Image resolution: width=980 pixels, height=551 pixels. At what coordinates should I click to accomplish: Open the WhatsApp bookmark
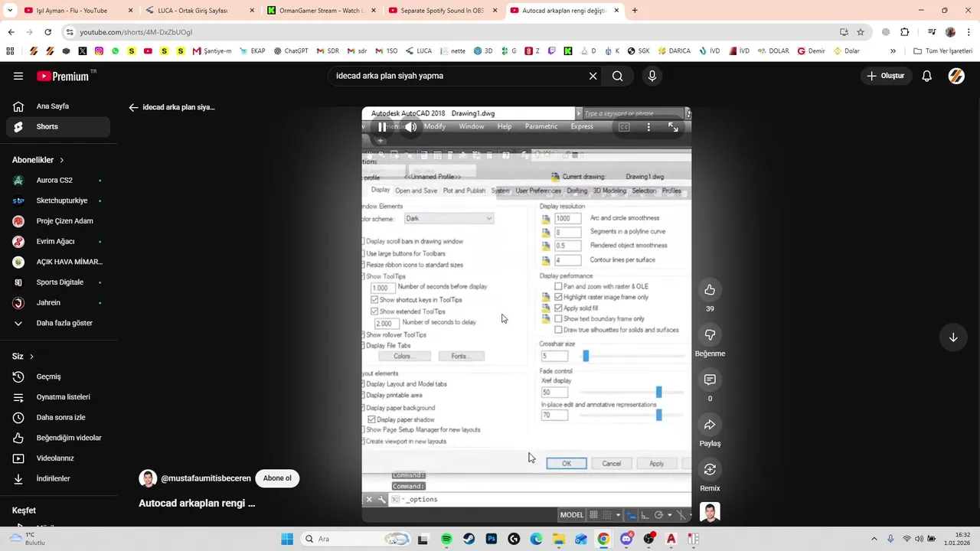coord(116,51)
